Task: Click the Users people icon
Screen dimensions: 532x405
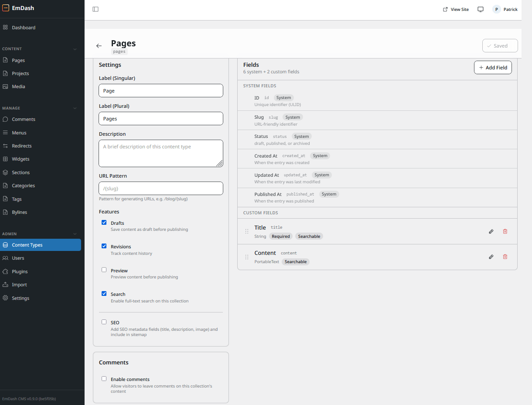Action: (x=5, y=258)
